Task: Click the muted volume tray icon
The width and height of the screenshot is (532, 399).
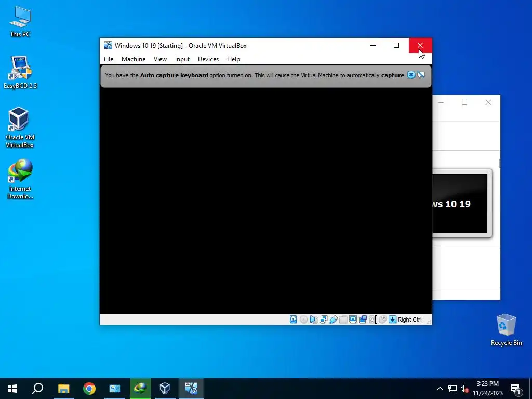Action: [465, 389]
